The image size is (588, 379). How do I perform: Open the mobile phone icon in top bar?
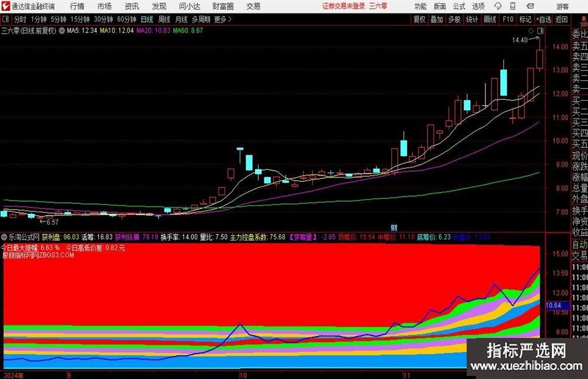(x=513, y=6)
